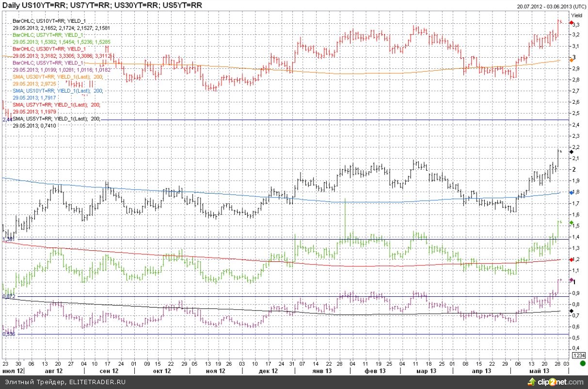Click the 'фев 13' month label on time axis
The image size is (588, 389).
tap(375, 371)
